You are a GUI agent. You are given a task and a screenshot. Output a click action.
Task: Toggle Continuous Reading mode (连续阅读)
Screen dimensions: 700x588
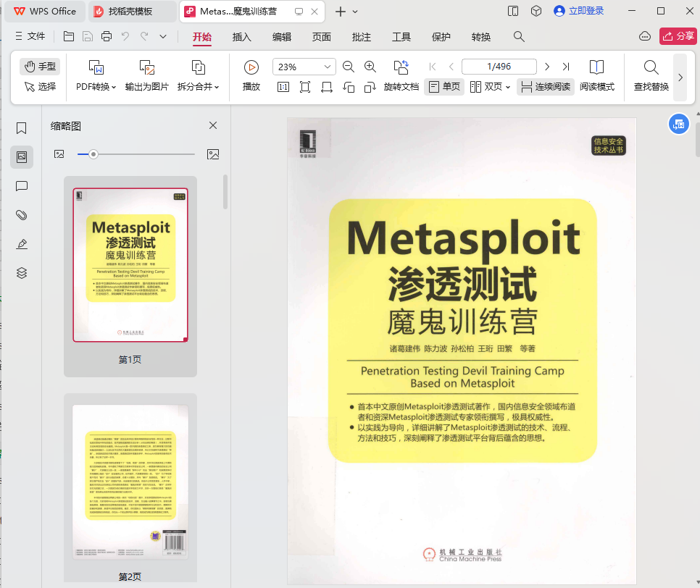pyautogui.click(x=546, y=87)
